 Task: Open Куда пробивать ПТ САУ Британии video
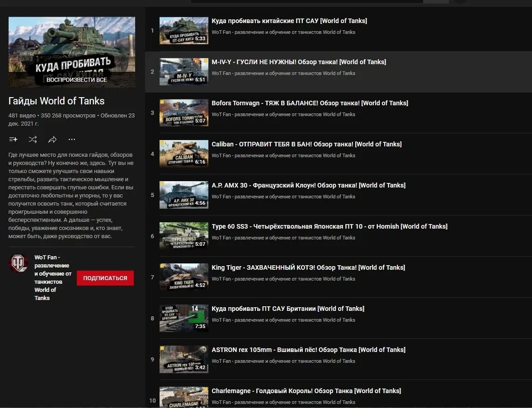pyautogui.click(x=287, y=309)
